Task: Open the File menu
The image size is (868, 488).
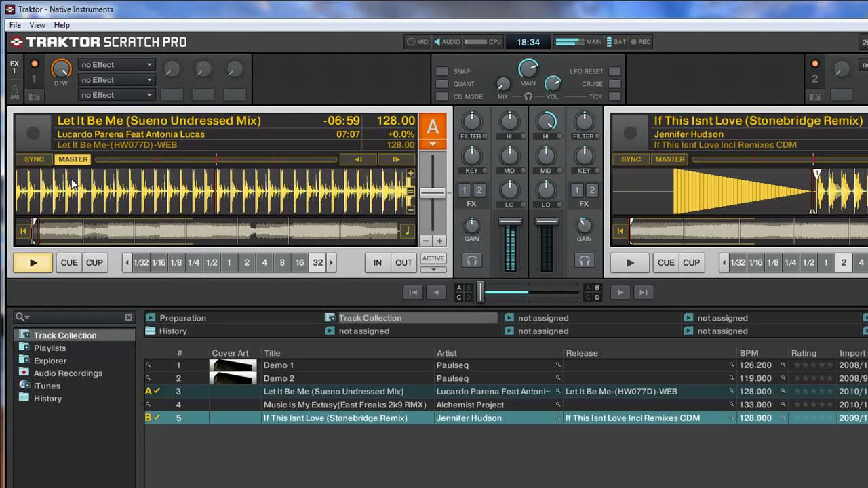Action: tap(15, 25)
